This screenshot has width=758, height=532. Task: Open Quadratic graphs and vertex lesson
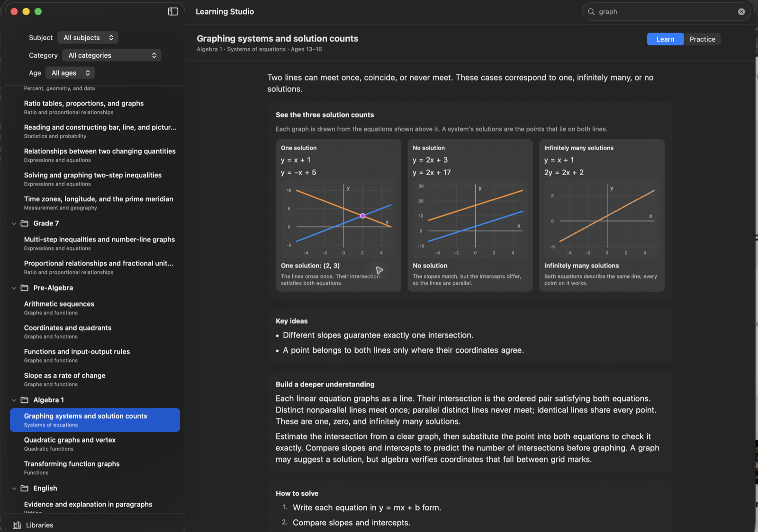click(95, 444)
